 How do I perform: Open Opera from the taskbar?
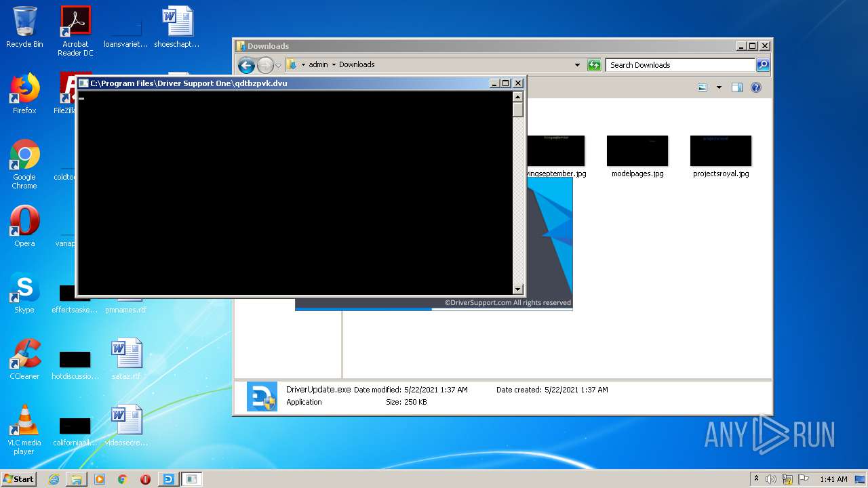point(145,479)
